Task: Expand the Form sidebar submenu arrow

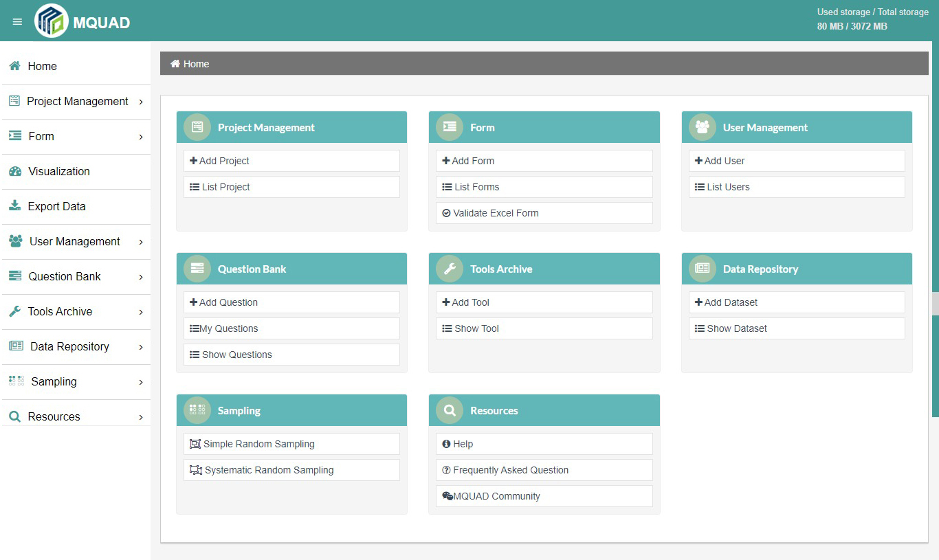Action: [141, 137]
